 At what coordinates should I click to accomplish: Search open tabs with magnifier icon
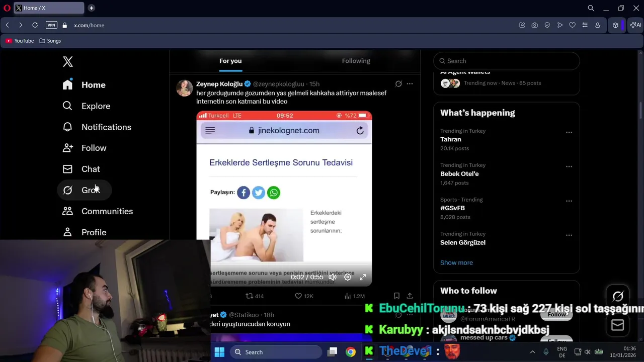[591, 8]
